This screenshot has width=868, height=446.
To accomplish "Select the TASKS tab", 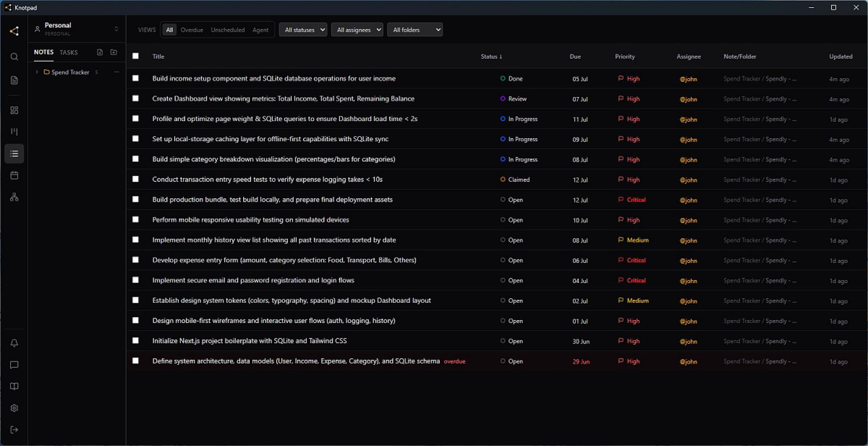I will pyautogui.click(x=69, y=53).
